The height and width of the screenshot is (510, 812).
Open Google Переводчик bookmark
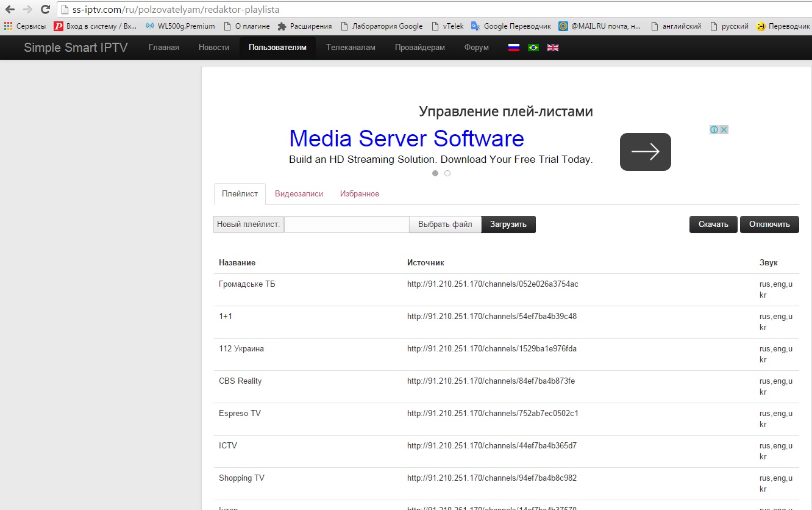pyautogui.click(x=511, y=26)
